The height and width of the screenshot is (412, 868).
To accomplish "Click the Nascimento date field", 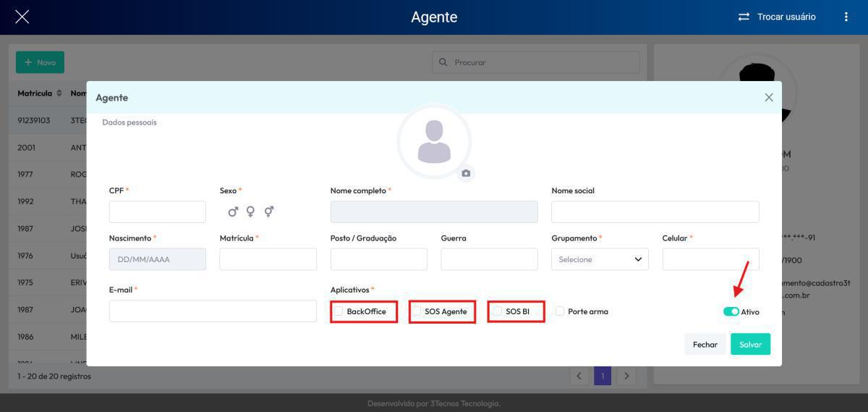I will point(158,259).
